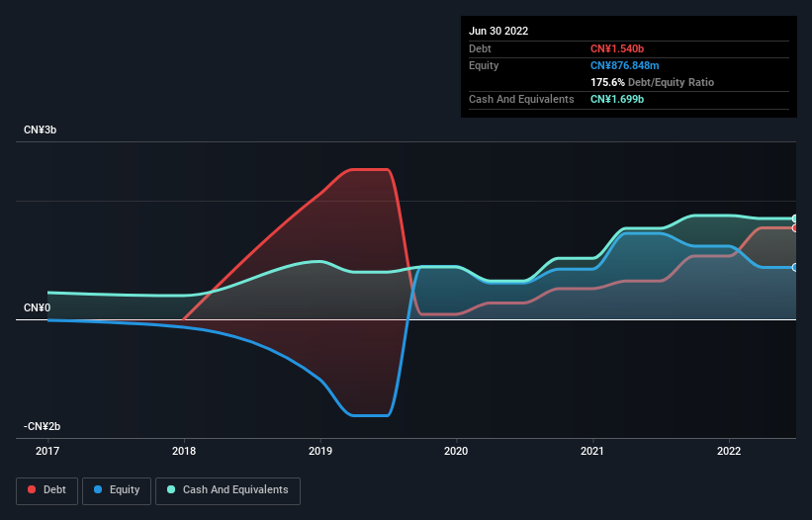Click the Debt endpoint marker on the chart
Image resolution: width=812 pixels, height=520 pixels.
795,228
